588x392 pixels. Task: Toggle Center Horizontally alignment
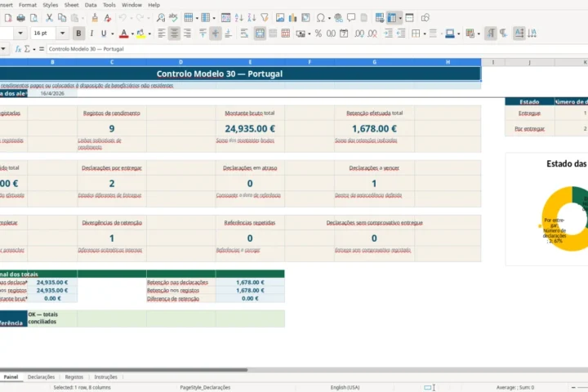click(x=175, y=33)
